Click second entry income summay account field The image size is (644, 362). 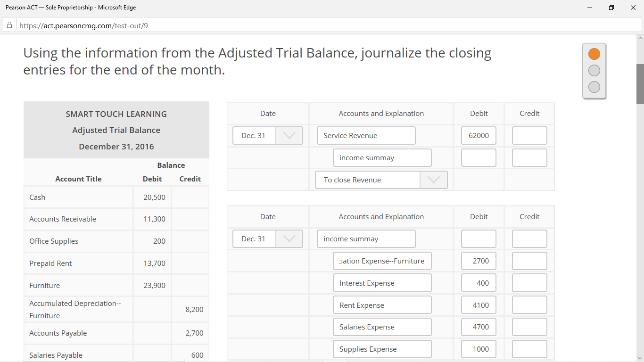366,239
